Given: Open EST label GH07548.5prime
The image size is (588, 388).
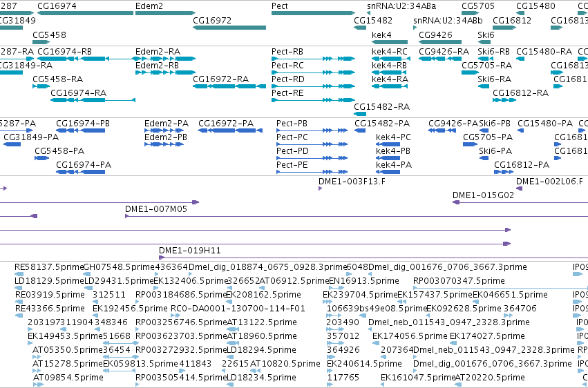Looking at the screenshot, I should (x=119, y=267).
